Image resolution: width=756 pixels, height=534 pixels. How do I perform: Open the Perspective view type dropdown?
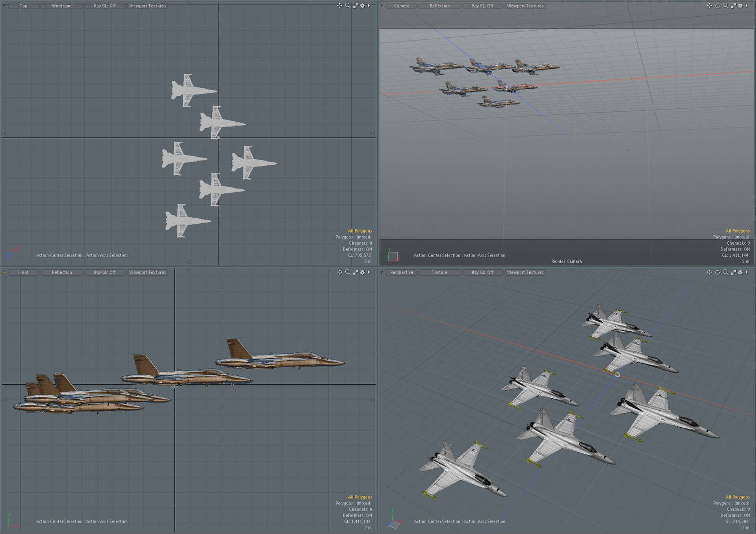coord(402,273)
